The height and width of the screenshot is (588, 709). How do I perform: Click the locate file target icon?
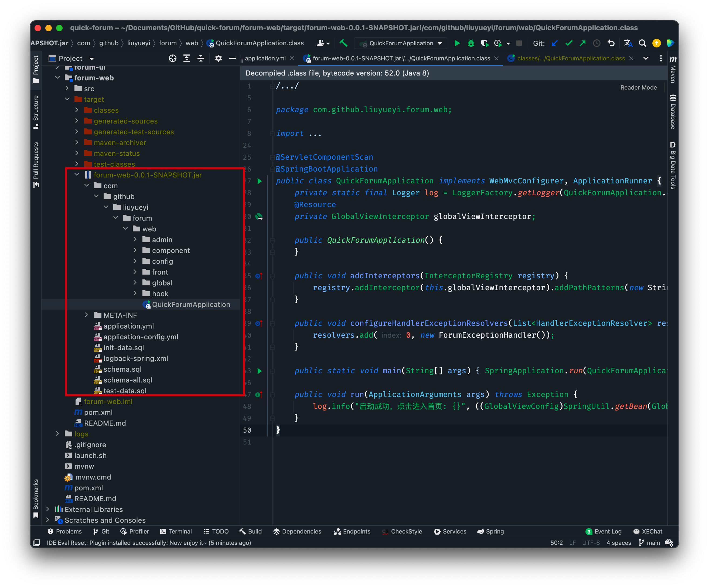point(172,58)
